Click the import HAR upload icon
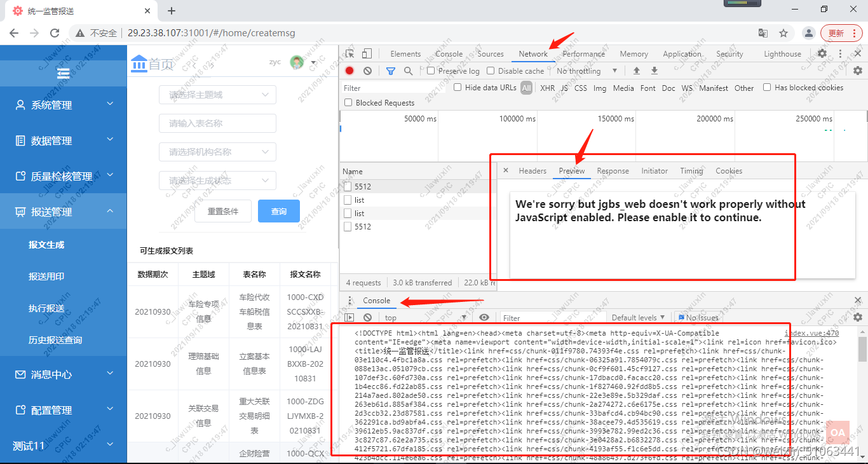 (636, 71)
